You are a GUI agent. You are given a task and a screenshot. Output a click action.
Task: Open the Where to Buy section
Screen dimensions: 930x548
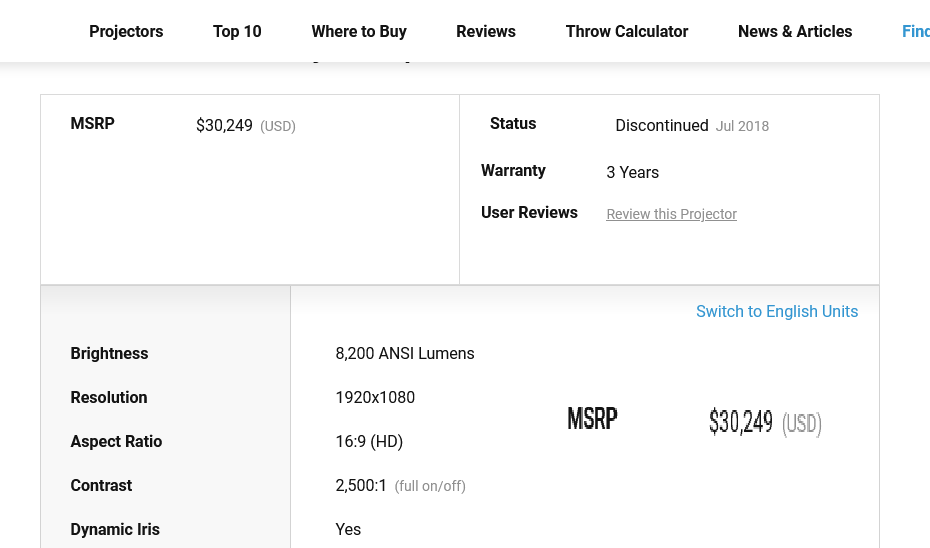click(x=359, y=31)
